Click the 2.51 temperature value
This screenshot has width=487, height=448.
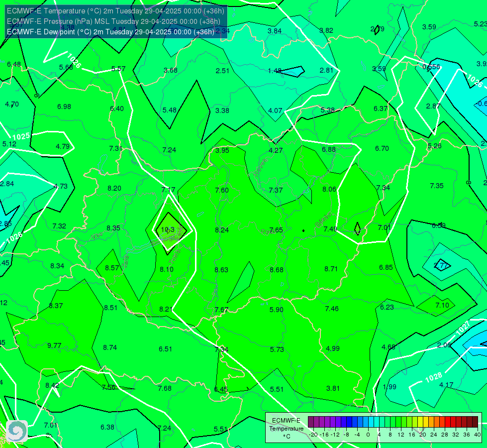(x=222, y=71)
